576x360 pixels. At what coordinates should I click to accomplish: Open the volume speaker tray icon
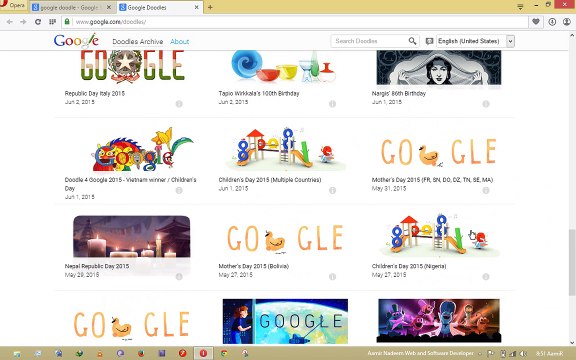click(523, 354)
